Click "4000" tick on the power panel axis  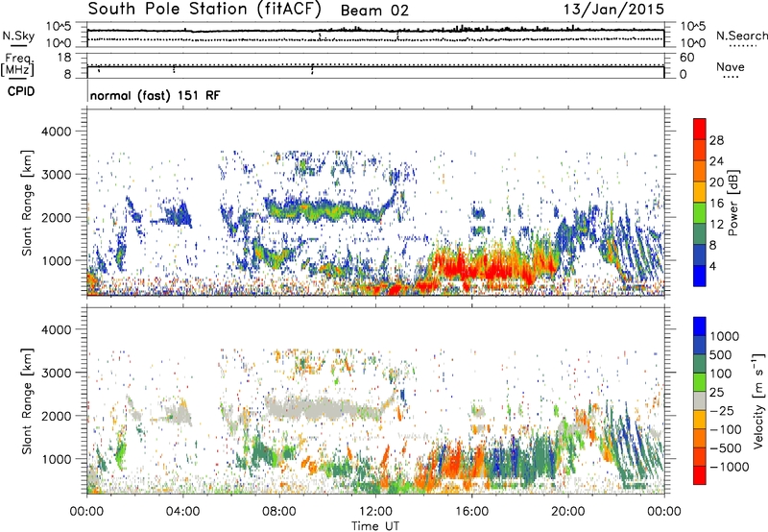coord(56,132)
